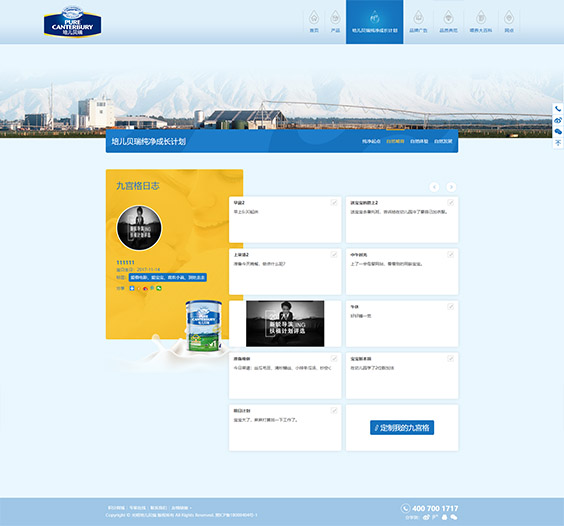This screenshot has height=526, width=564.
Task: Click the 培儿贝瑞纯净成长计划 banner title
Action: pos(149,141)
